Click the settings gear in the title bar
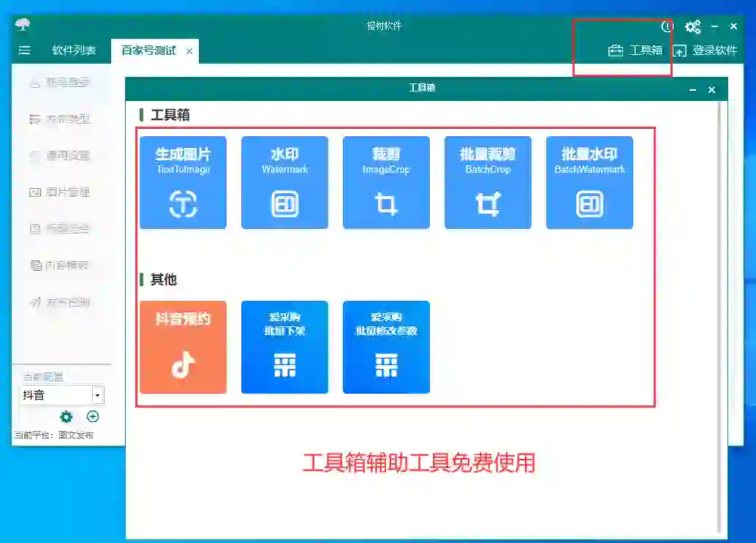Image resolution: width=756 pixels, height=543 pixels. (692, 26)
